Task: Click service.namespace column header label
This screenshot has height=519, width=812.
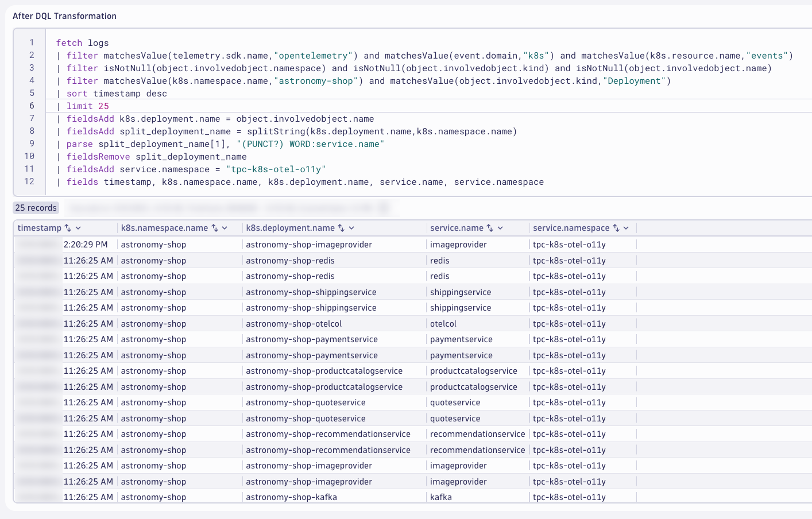Action: tap(571, 228)
